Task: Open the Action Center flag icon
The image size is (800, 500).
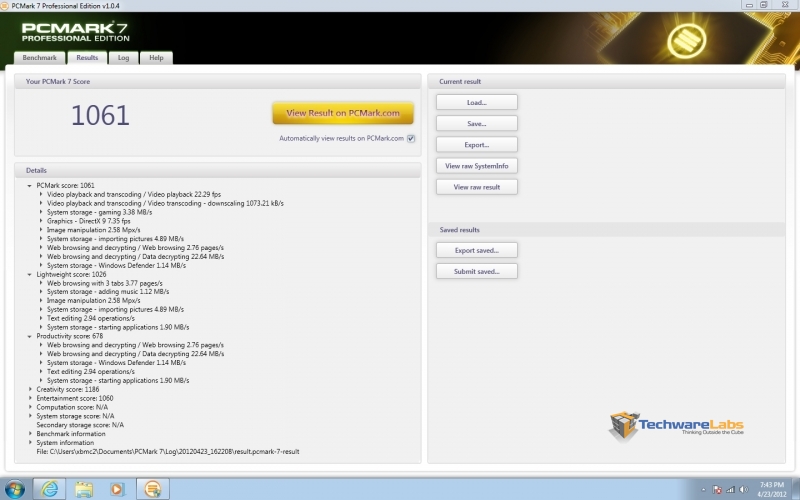Action: (x=717, y=490)
